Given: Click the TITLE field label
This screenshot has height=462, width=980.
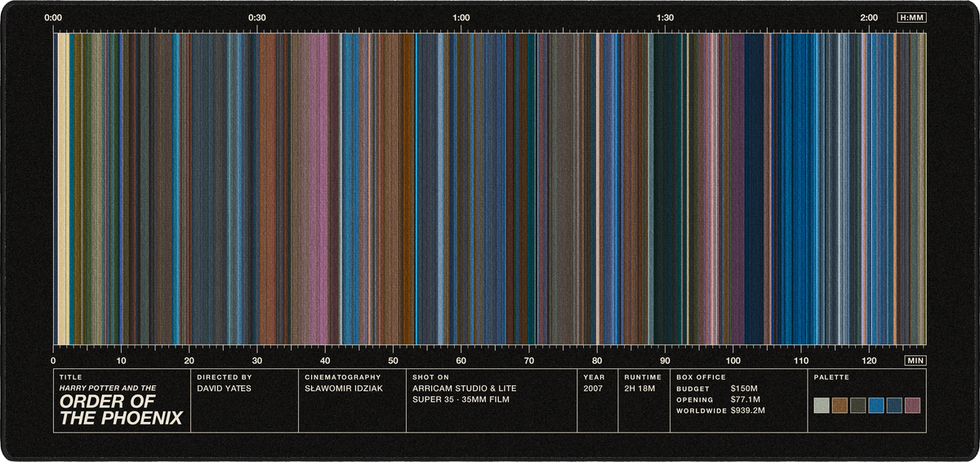Looking at the screenshot, I should point(71,377).
